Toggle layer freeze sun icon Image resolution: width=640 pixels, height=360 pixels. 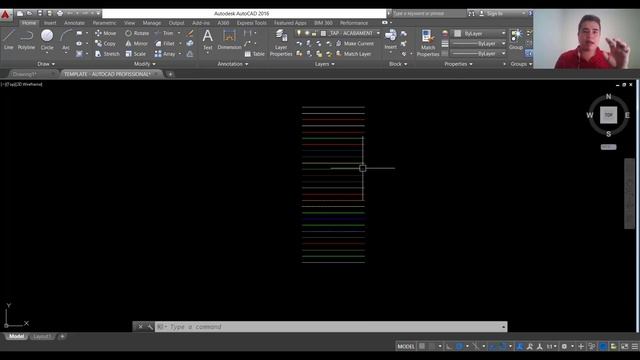[x=307, y=33]
